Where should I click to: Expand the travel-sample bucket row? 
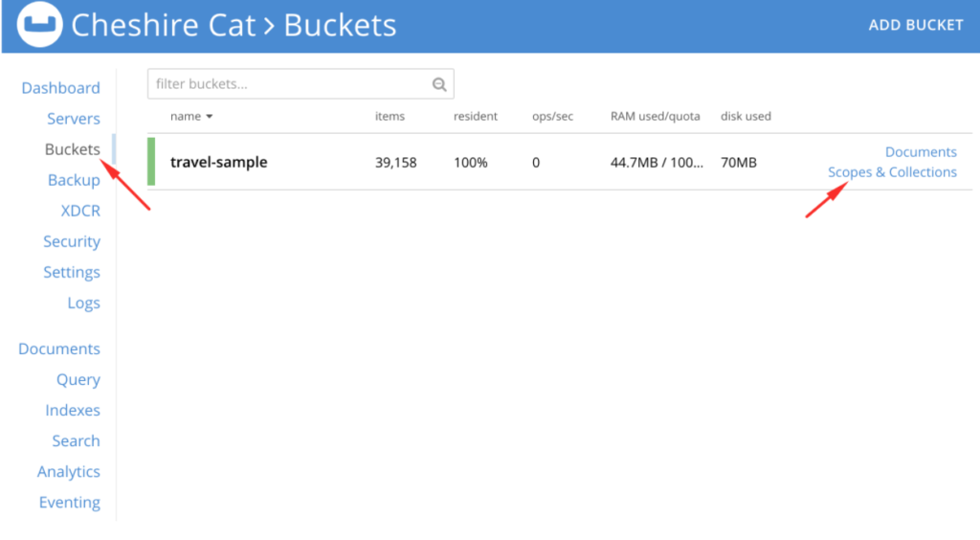[218, 163]
